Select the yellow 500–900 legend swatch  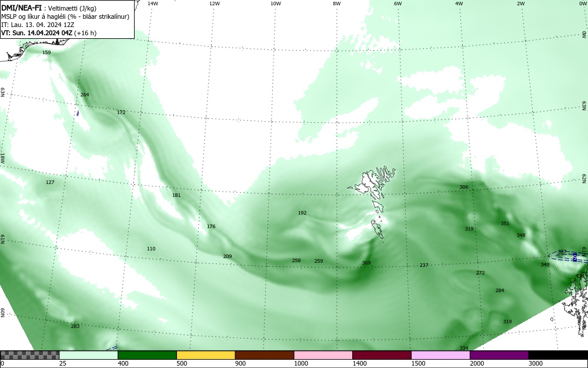coord(206,355)
